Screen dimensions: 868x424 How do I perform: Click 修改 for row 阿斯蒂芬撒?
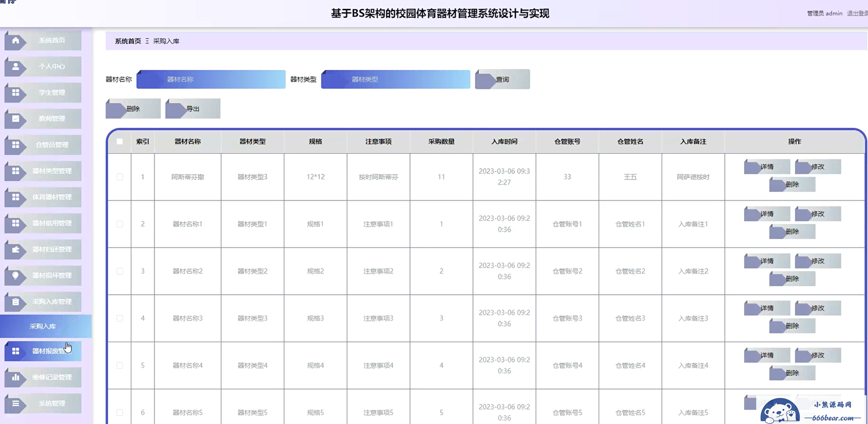click(818, 167)
